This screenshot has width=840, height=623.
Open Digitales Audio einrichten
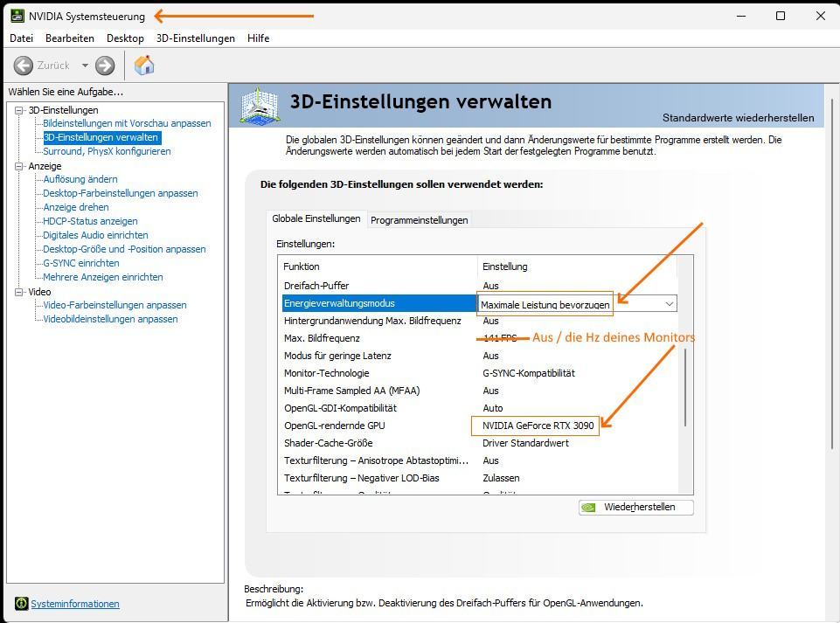95,235
